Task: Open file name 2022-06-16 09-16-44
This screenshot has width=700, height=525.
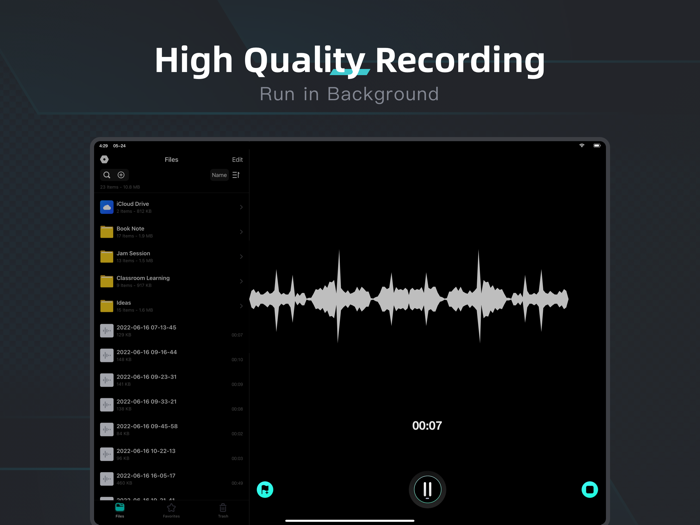Action: (x=146, y=352)
